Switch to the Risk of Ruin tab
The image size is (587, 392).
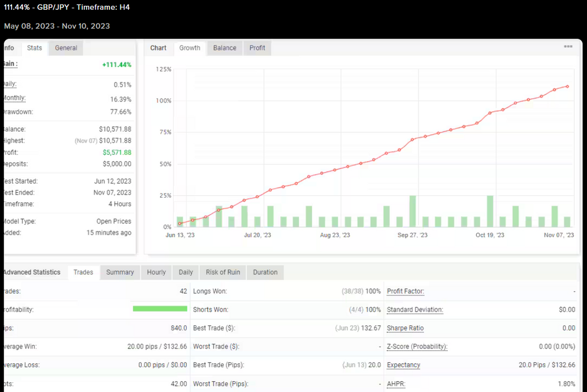223,272
